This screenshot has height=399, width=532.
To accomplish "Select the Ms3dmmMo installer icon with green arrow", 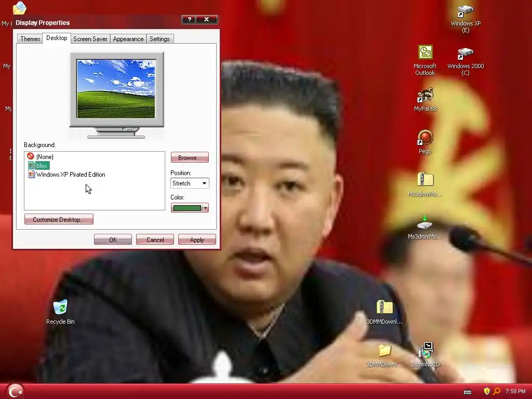I will (425, 227).
